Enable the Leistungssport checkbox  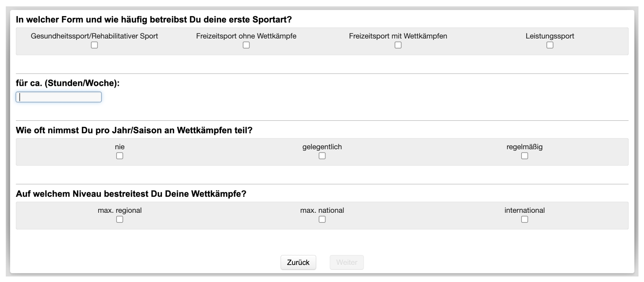[550, 45]
